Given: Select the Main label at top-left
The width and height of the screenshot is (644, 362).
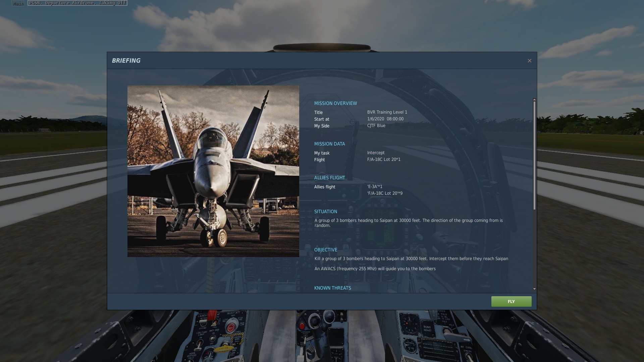Looking at the screenshot, I should (x=18, y=3).
